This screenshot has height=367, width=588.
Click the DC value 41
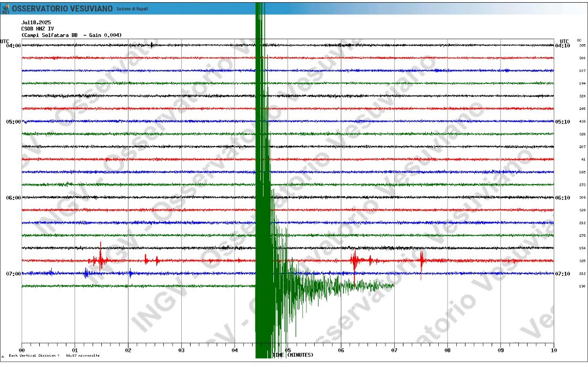583,160
